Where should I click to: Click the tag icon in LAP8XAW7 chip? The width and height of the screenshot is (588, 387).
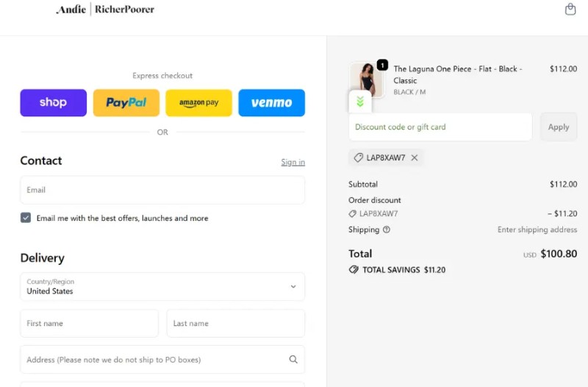click(359, 157)
